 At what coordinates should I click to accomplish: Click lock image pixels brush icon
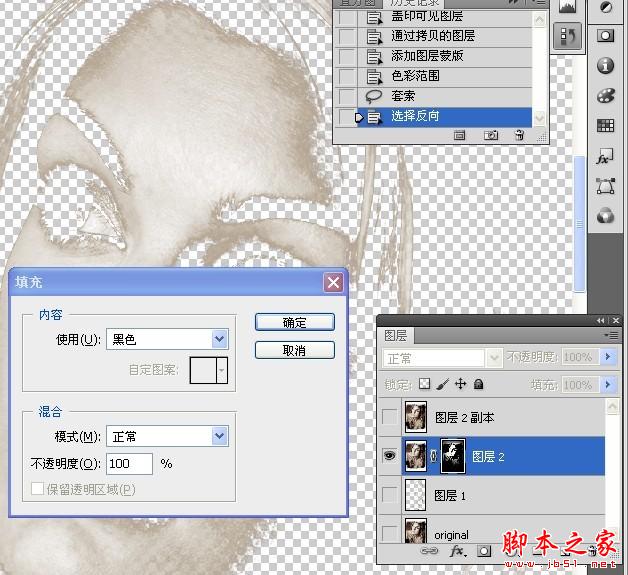click(x=443, y=384)
